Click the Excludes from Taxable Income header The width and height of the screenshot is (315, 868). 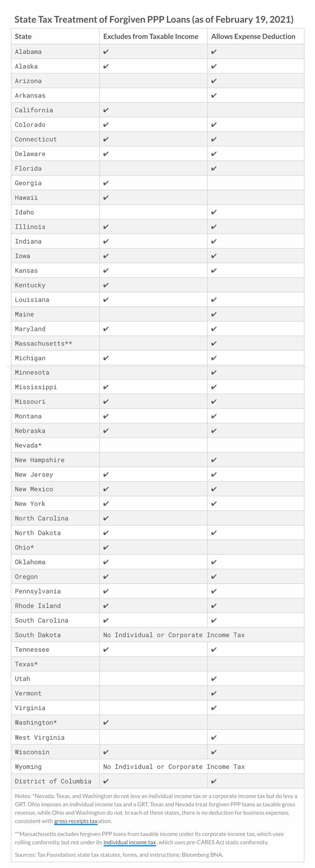coord(151,36)
